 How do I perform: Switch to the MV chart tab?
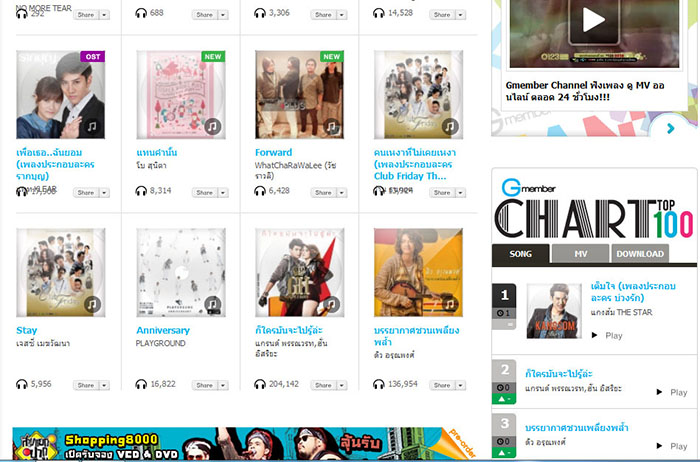[580, 254]
